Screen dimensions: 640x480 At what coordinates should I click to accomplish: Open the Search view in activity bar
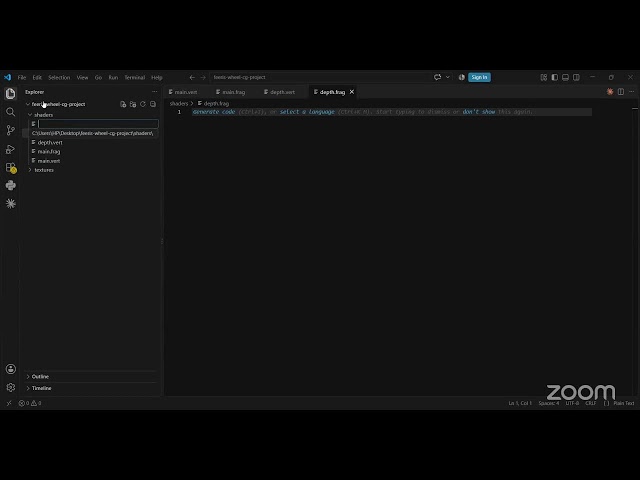pos(11,112)
